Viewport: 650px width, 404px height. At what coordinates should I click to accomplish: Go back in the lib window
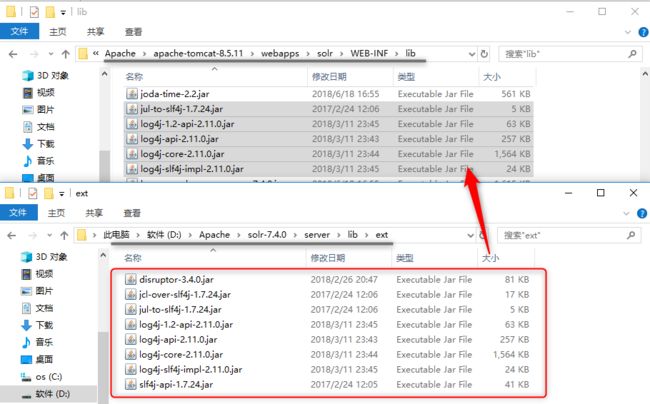click(13, 54)
